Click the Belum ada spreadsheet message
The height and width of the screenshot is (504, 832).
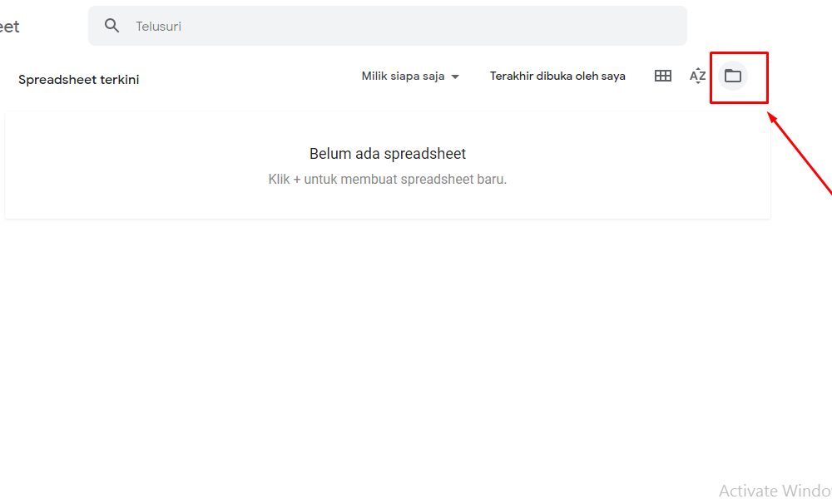click(x=388, y=154)
